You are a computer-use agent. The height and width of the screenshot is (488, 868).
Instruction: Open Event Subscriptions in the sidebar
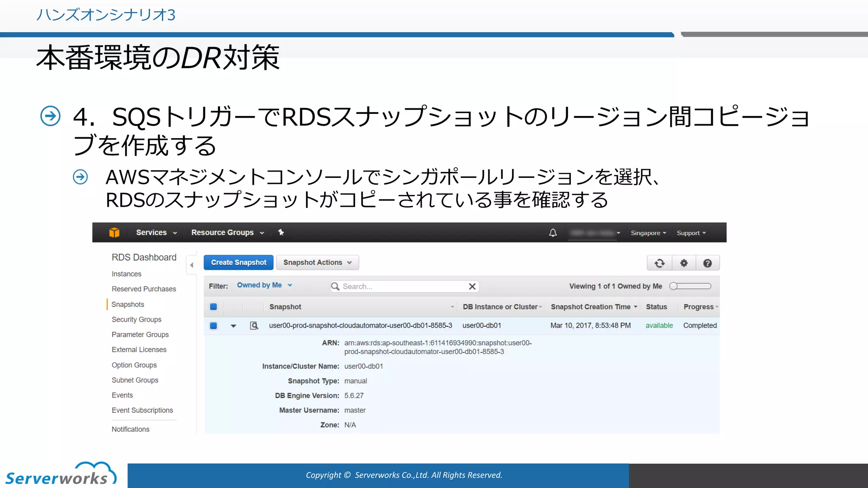(x=142, y=410)
